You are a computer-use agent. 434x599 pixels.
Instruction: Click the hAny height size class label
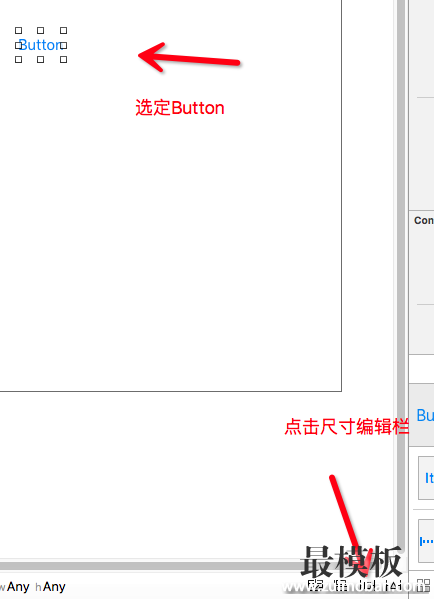[x=50, y=586]
